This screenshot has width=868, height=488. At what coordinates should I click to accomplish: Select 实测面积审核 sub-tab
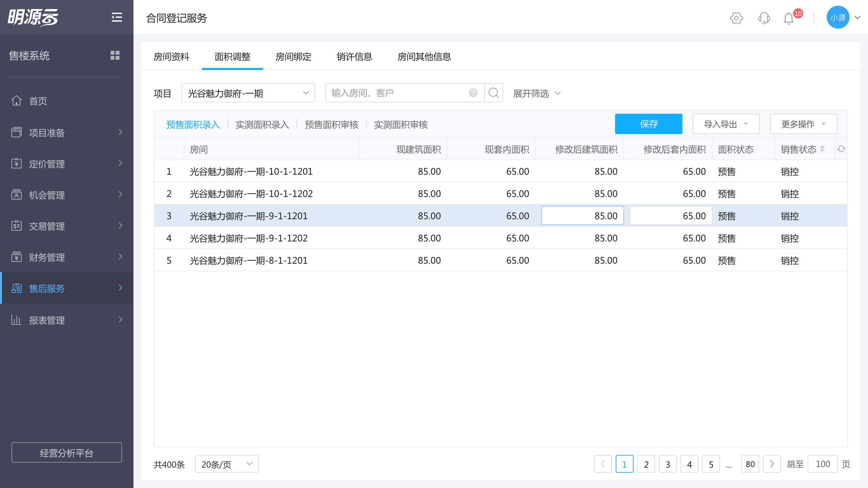(401, 125)
